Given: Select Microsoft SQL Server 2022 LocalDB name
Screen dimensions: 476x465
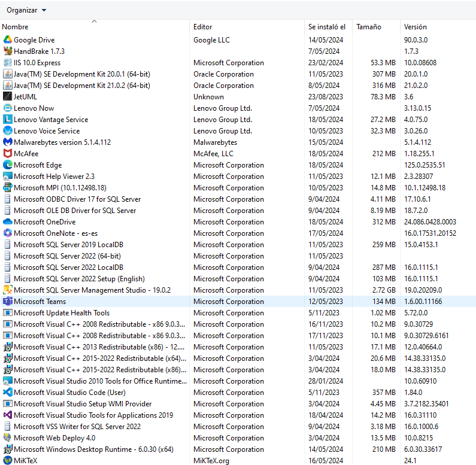Looking at the screenshot, I should tap(69, 268).
